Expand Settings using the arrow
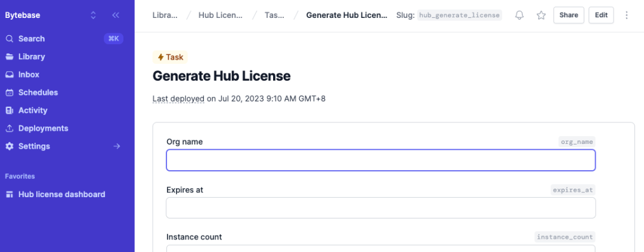Viewport: 644px width, 252px height. (x=117, y=146)
